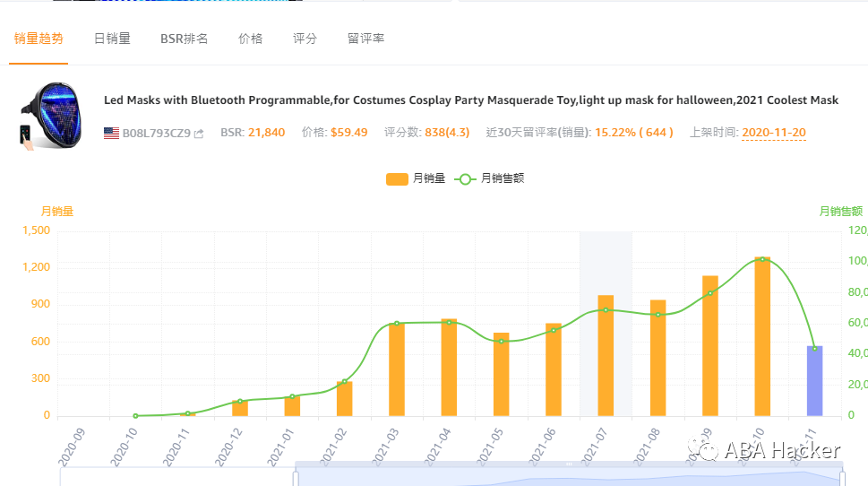Click the highlighted 2021-07 sales bar
The width and height of the screenshot is (868, 486).
[x=606, y=355]
